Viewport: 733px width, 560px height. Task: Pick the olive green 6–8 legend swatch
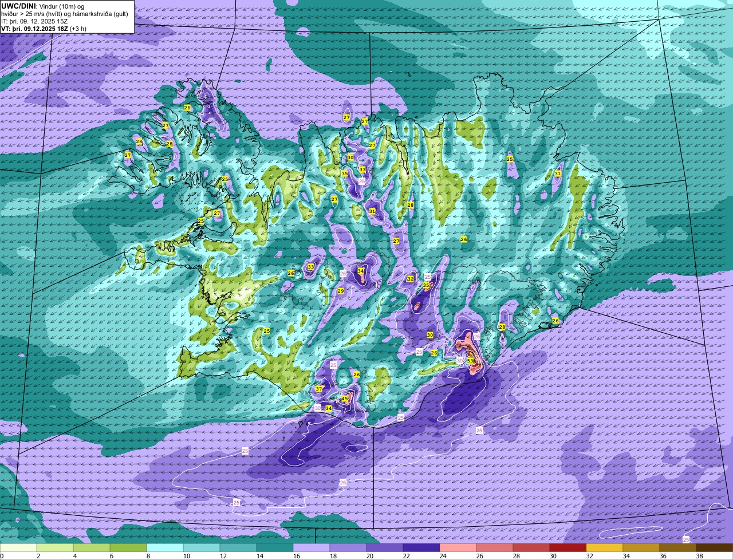128,548
